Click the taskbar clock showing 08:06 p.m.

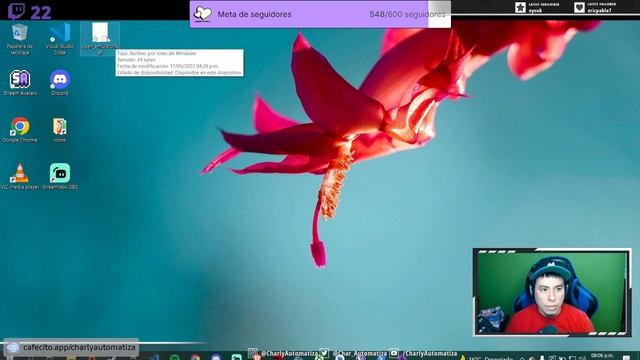[602, 356]
